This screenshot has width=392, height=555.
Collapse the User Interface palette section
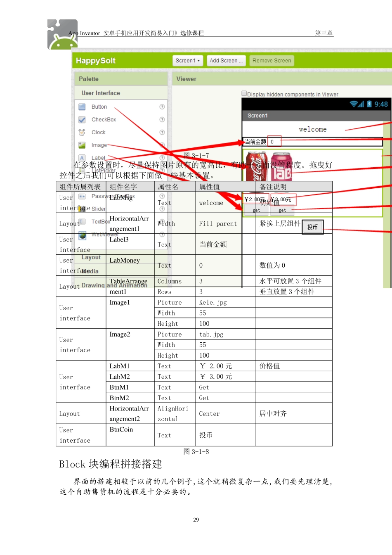pos(121,93)
